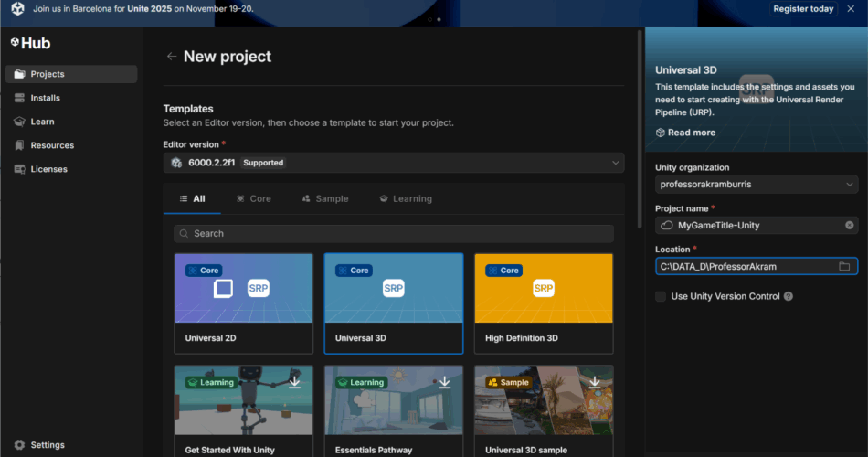Select the Universal 2D template
The image size is (868, 457).
(244, 303)
